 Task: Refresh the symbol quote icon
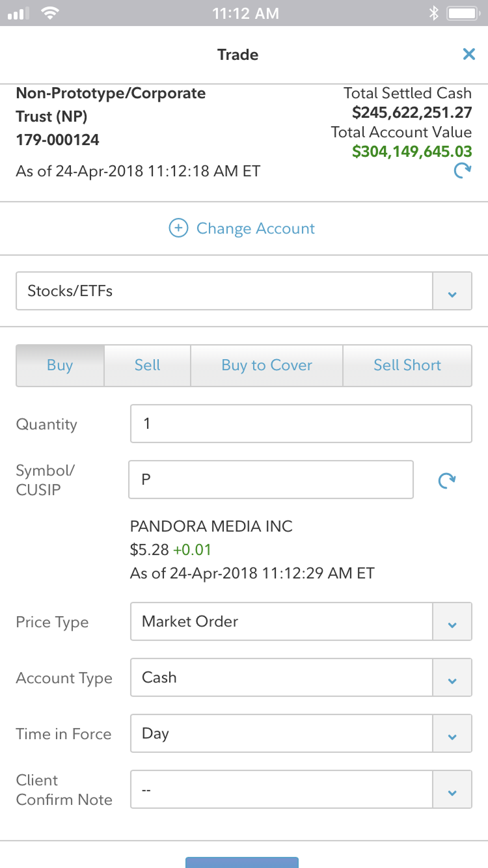[x=447, y=481]
